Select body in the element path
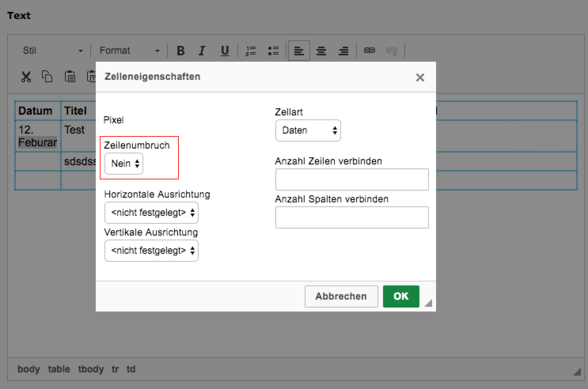Image resolution: width=588 pixels, height=389 pixels. tap(28, 369)
